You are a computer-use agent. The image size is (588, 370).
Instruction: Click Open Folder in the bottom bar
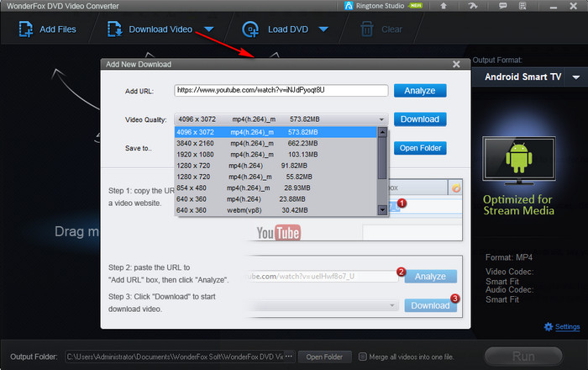(325, 357)
